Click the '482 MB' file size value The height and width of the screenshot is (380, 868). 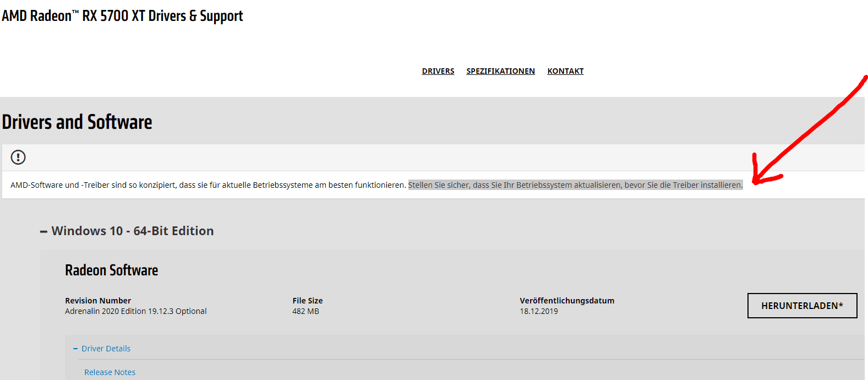305,311
